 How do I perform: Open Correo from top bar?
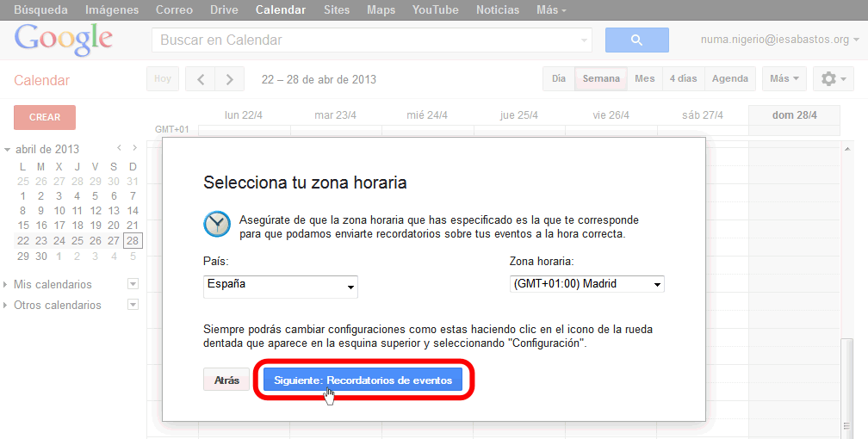click(174, 10)
